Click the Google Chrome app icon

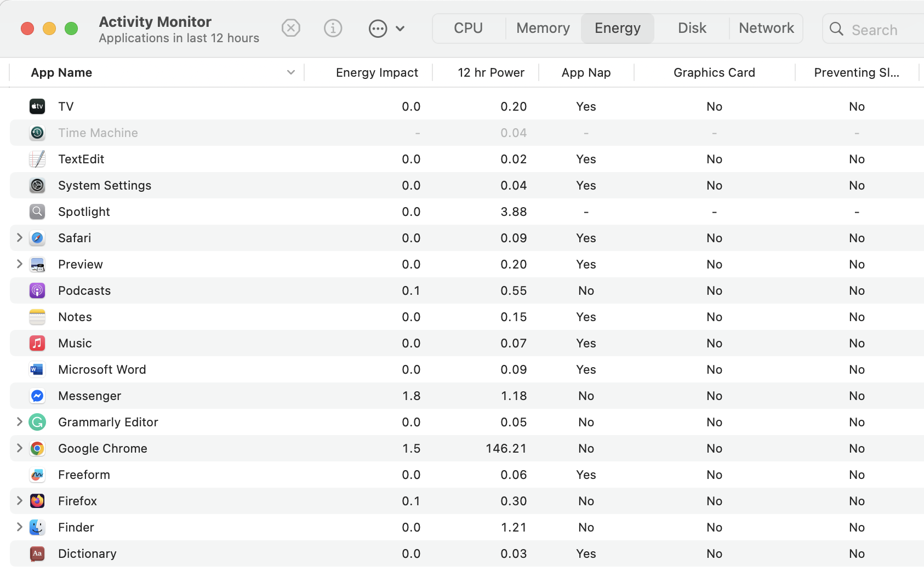pos(37,449)
